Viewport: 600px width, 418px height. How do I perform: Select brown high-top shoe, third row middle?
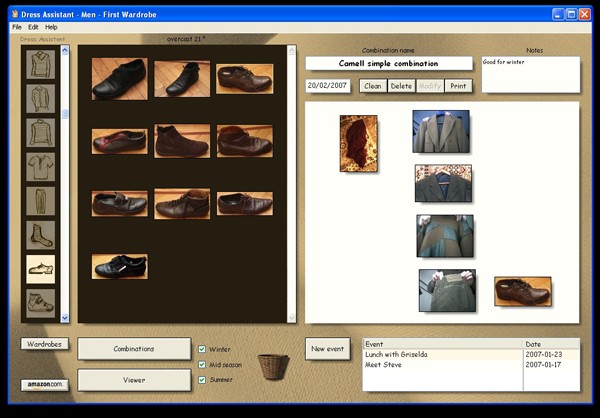point(182,204)
